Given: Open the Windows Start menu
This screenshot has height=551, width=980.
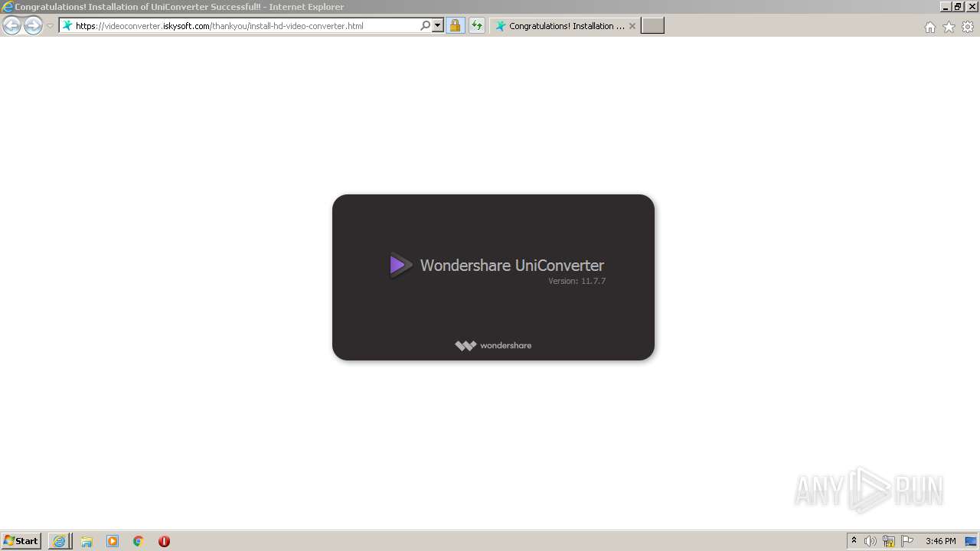Looking at the screenshot, I should (x=21, y=541).
